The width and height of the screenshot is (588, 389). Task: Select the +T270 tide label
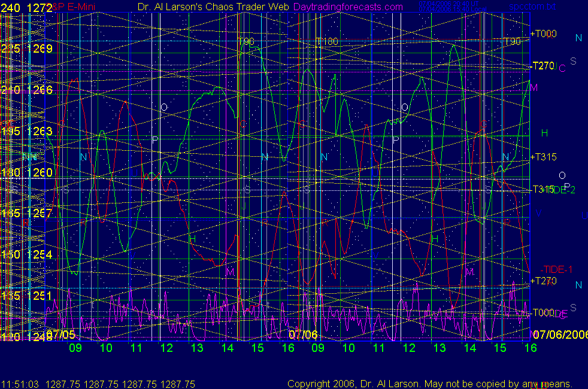(x=544, y=281)
